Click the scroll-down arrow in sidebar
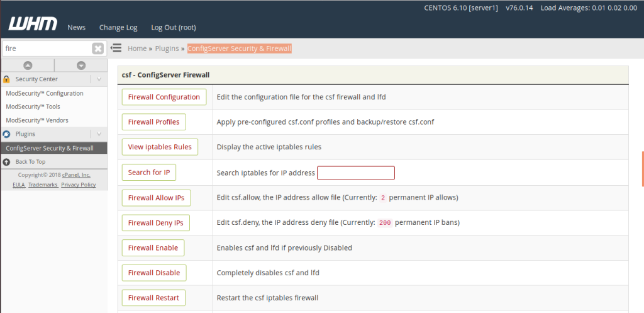The image size is (644, 313). pyautogui.click(x=81, y=65)
